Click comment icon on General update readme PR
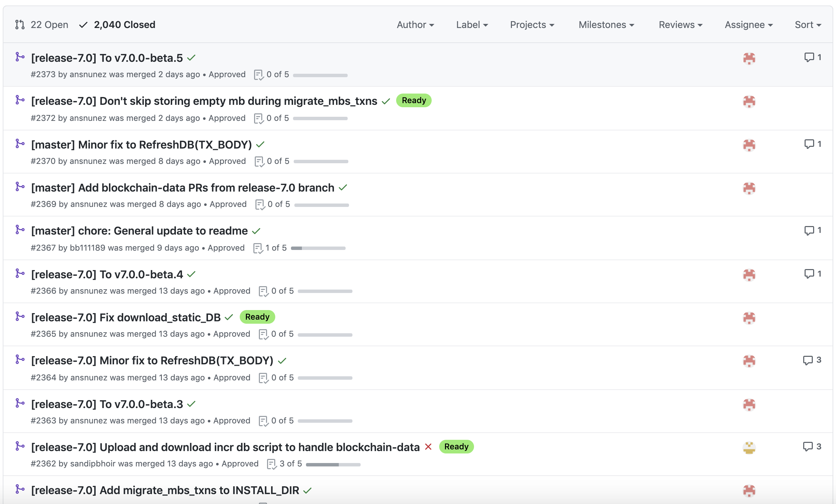Screen dimensions: 836x504 pyautogui.click(x=809, y=230)
